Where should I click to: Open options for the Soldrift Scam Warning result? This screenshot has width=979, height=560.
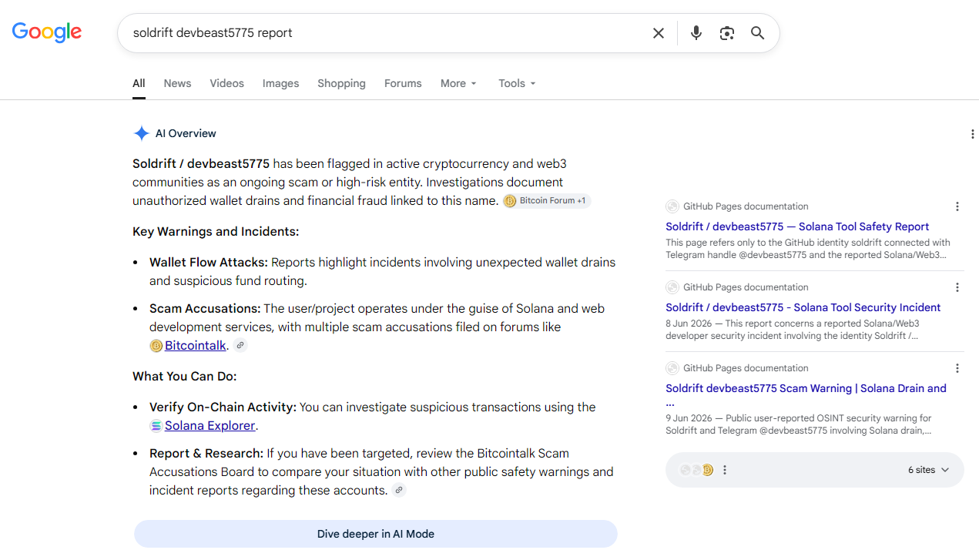click(957, 368)
